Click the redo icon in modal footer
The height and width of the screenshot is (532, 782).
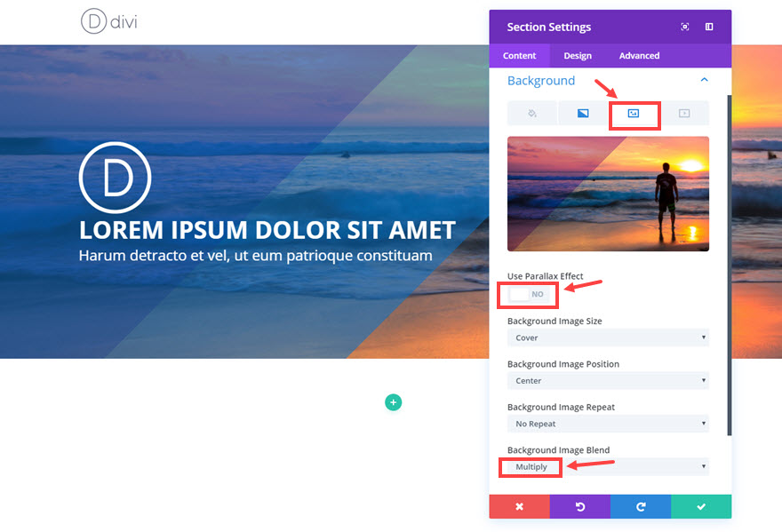tap(641, 506)
